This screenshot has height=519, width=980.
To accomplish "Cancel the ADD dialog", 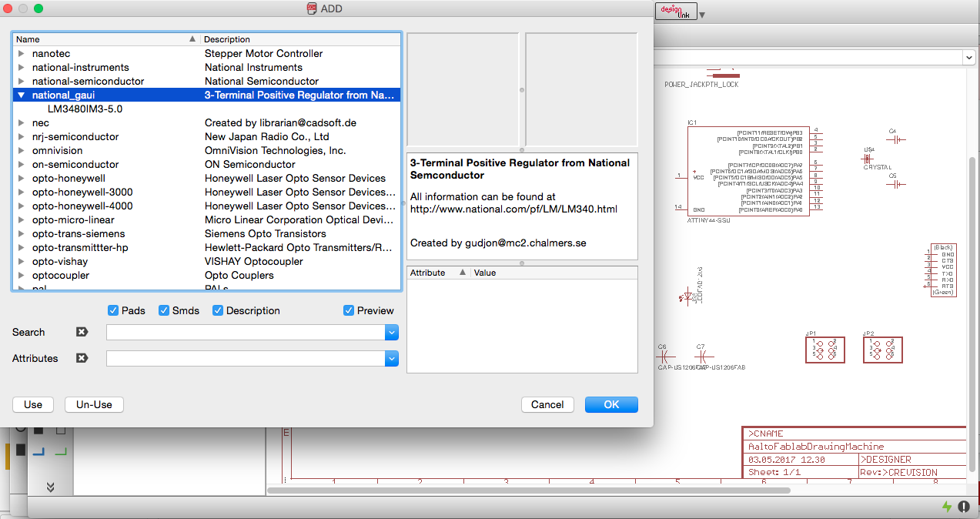I will coord(547,404).
